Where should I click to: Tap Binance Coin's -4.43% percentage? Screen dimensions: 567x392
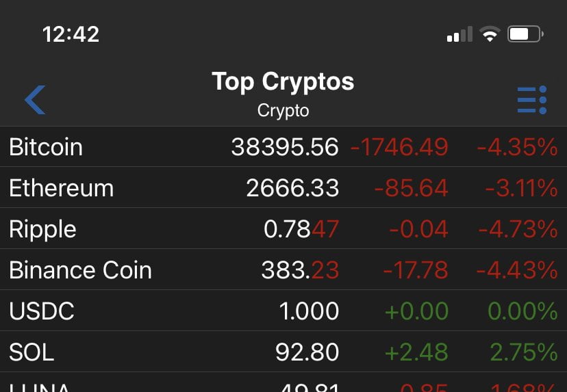[x=517, y=270]
